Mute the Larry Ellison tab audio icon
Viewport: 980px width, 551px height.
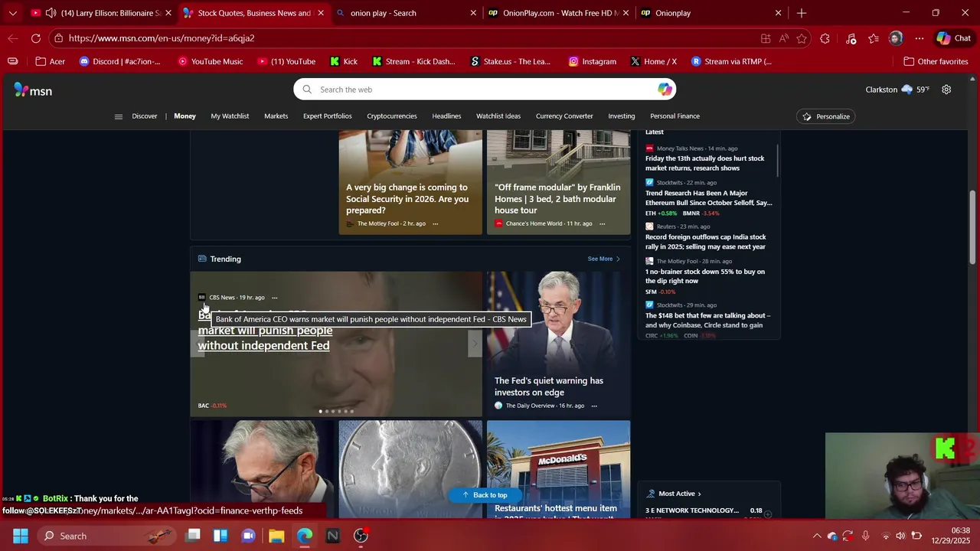click(x=51, y=13)
